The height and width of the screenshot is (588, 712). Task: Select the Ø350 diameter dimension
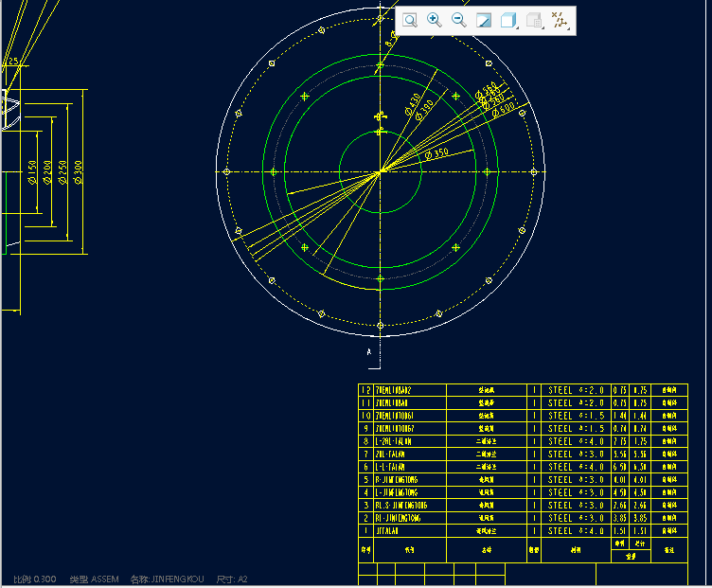436,153
